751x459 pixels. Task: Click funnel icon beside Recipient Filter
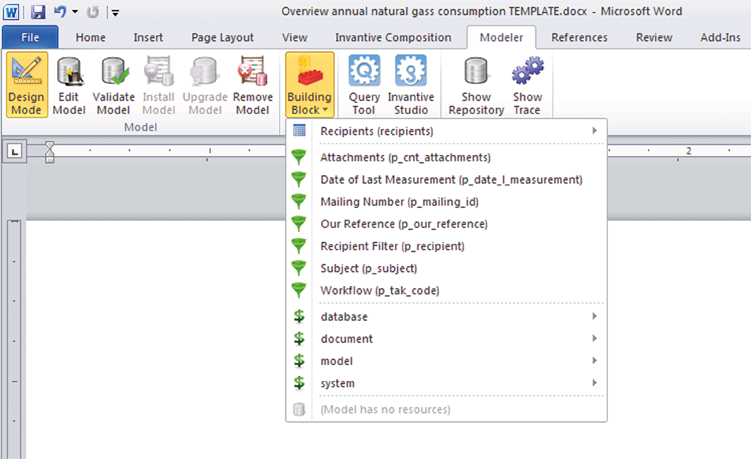299,246
